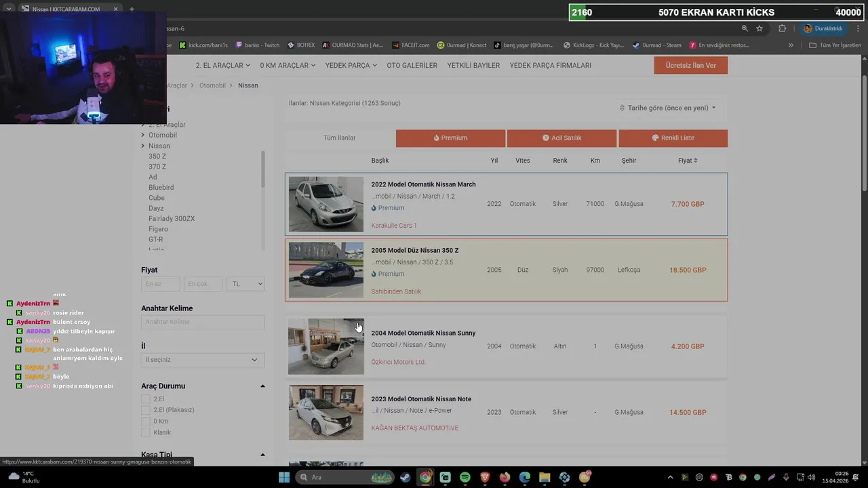Viewport: 868px width, 488px height.
Task: Open the Steam icon in the taskbar
Action: 405,477
